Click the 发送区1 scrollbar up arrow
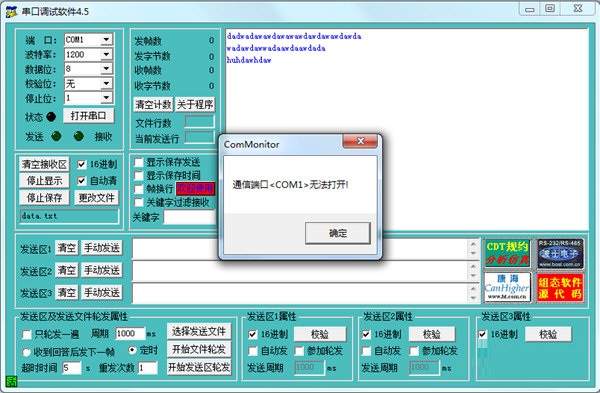 point(473,244)
